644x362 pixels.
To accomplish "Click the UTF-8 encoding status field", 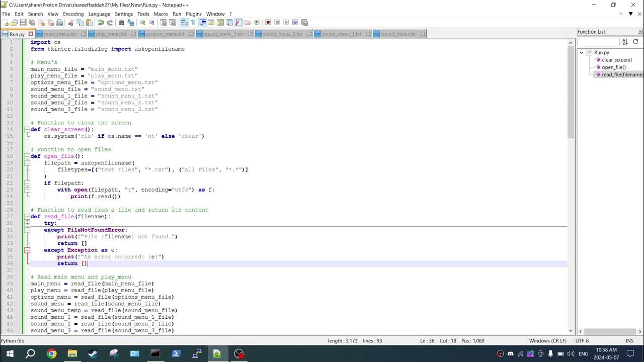I will coord(582,341).
